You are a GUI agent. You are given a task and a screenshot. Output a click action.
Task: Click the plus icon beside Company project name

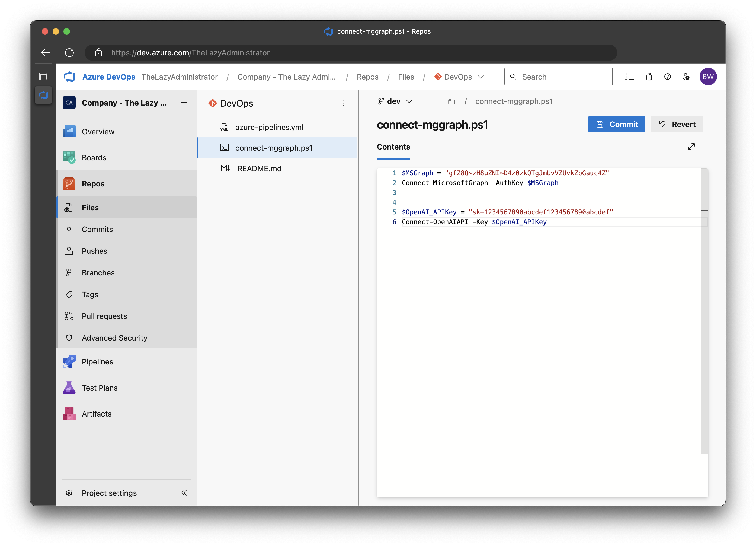[x=184, y=102]
